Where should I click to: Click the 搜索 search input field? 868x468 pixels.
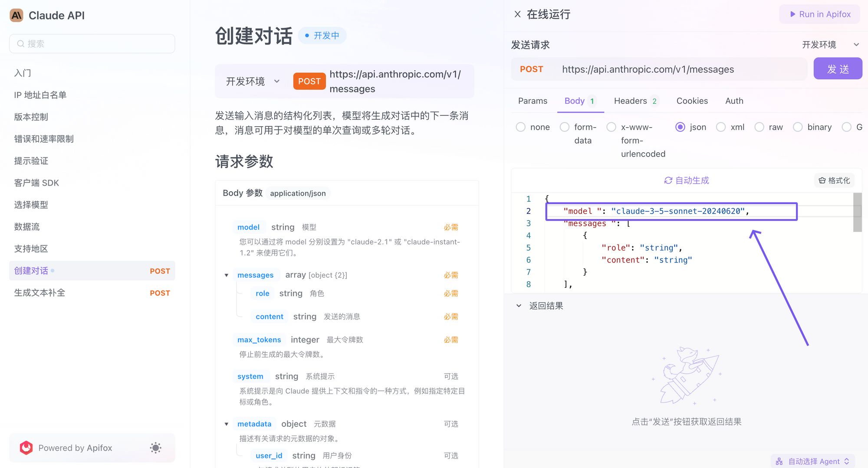pos(92,44)
